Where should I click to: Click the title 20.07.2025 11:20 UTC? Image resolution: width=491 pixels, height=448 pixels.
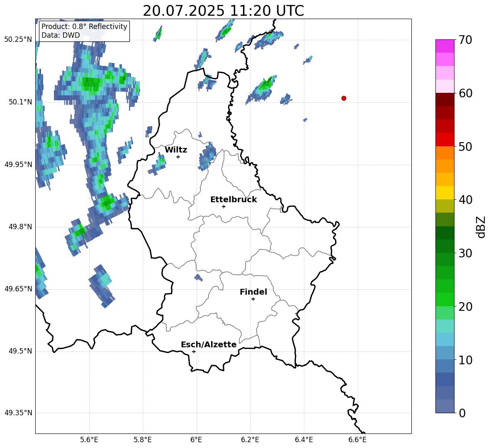(x=223, y=11)
